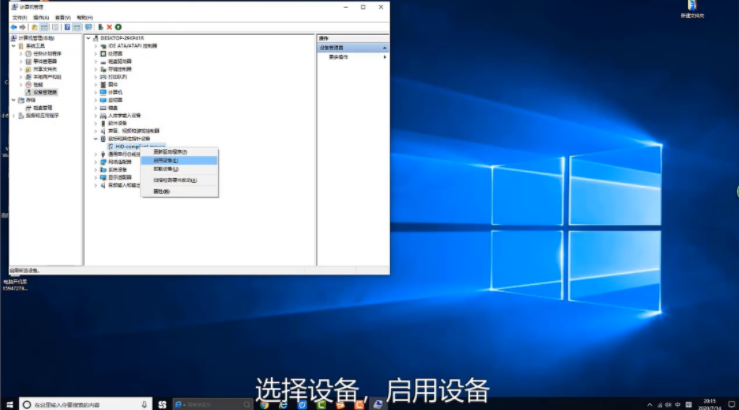The width and height of the screenshot is (739, 410).
Task: Expand the IDE ATA/ATAPI 控制器 node arrow
Action: click(96, 46)
